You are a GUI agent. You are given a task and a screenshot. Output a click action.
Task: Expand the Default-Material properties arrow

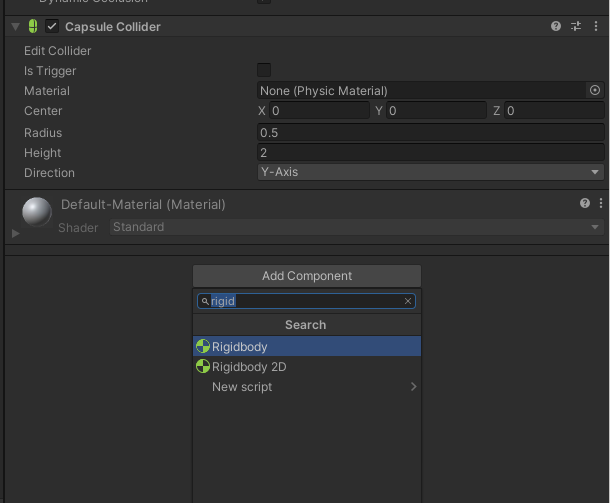pos(15,233)
